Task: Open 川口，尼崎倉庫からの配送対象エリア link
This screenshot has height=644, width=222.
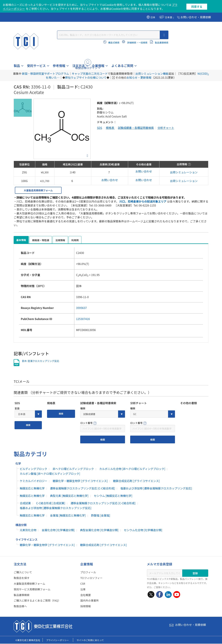Action: 143,201
